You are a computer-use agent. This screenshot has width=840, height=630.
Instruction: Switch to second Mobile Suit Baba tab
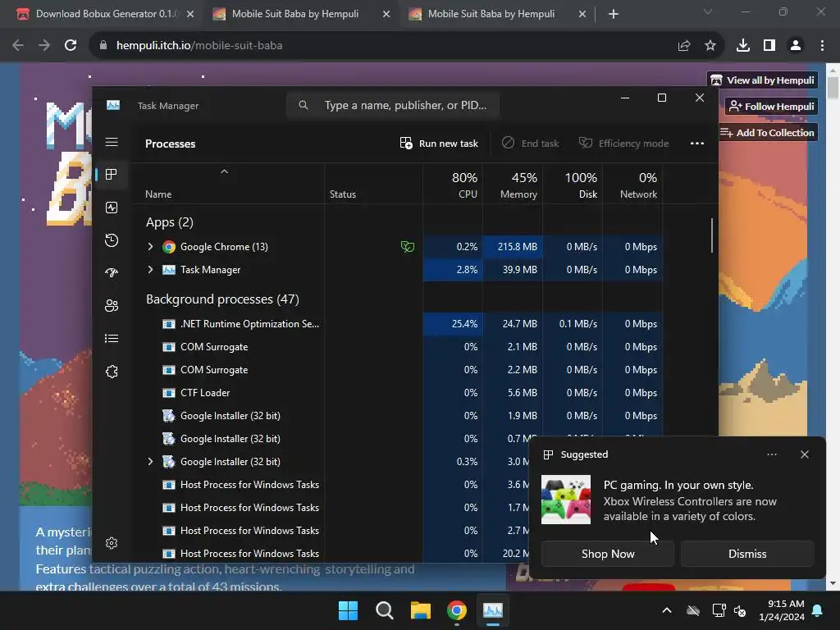(x=491, y=14)
